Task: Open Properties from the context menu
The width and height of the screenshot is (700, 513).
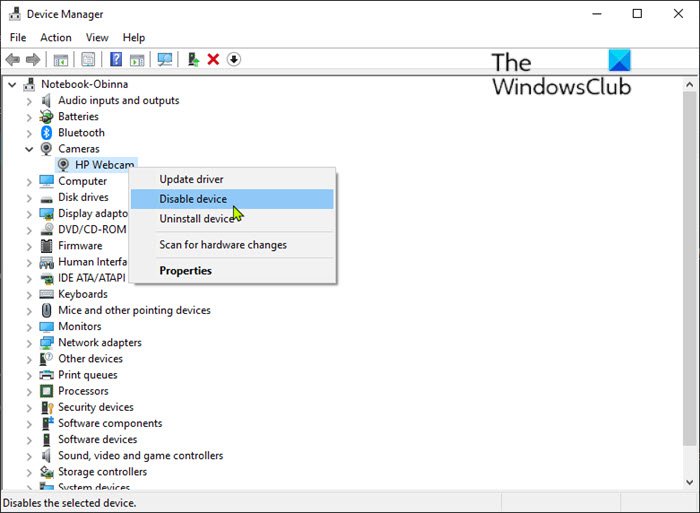Action: (232, 271)
